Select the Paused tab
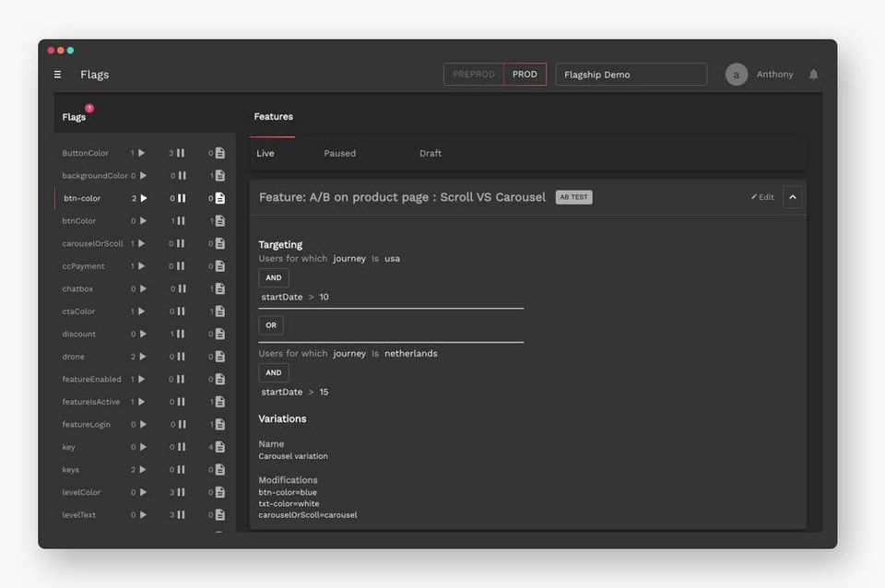Viewport: 885px width, 588px height. (x=340, y=153)
